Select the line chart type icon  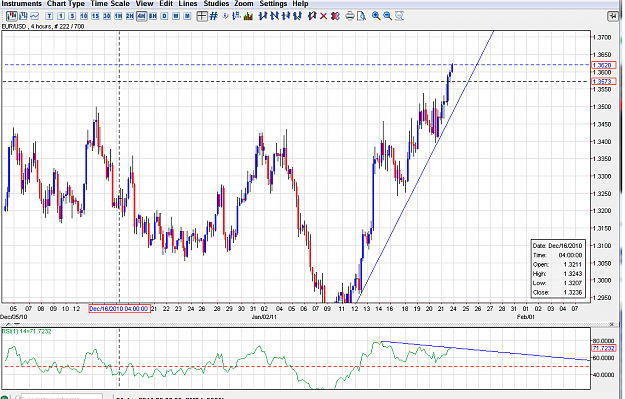pyautogui.click(x=35, y=16)
